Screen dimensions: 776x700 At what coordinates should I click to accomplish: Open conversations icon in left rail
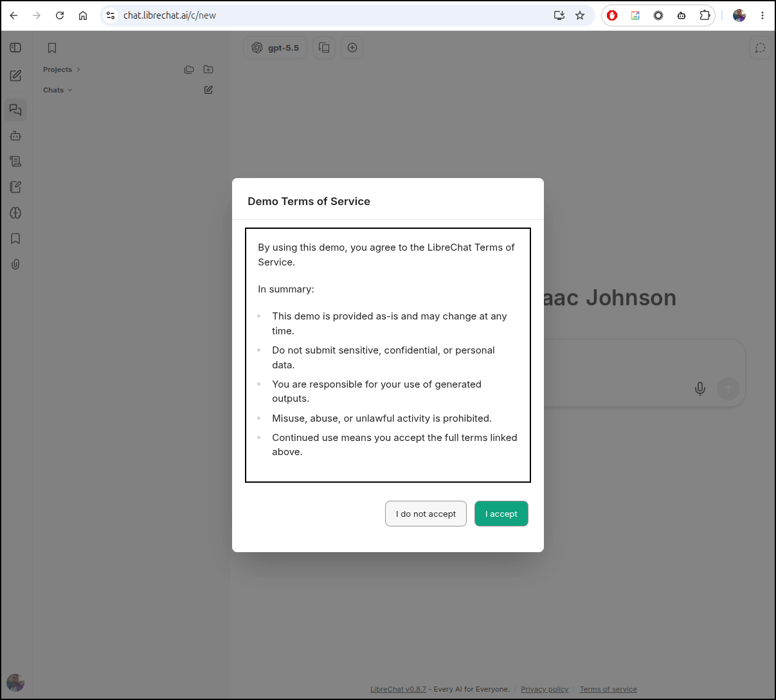16,110
